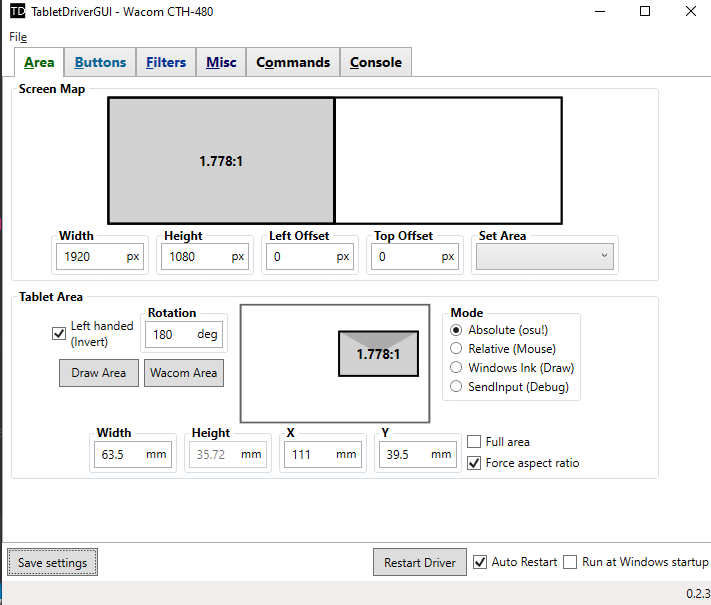This screenshot has height=605, width=711.
Task: Click the TabletDriverGUI app icon in title bar
Action: coord(17,11)
